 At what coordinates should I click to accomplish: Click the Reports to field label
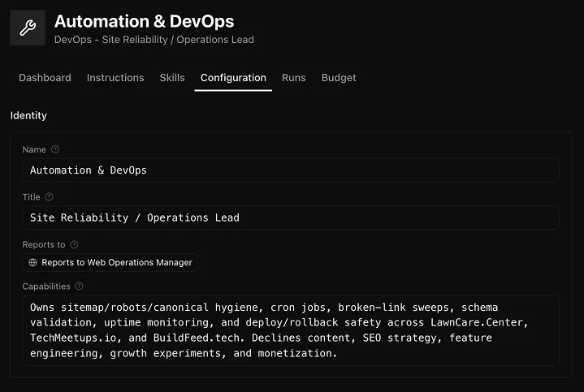pos(44,244)
